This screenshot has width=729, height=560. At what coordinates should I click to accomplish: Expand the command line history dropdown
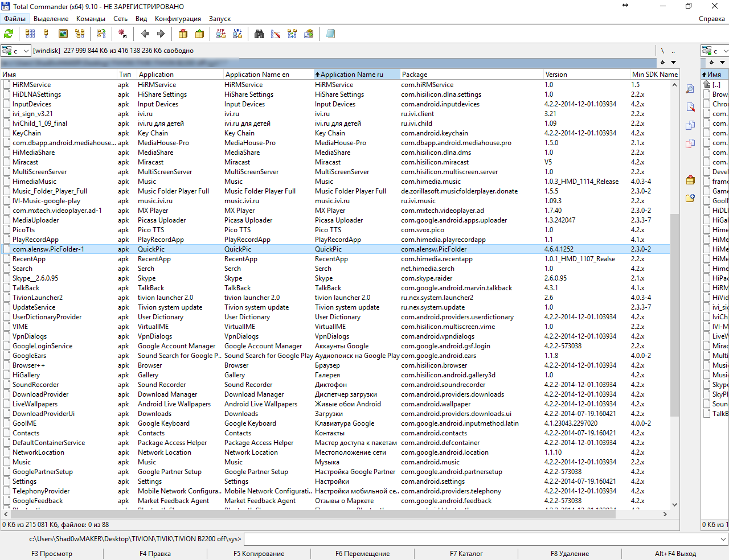click(x=723, y=539)
